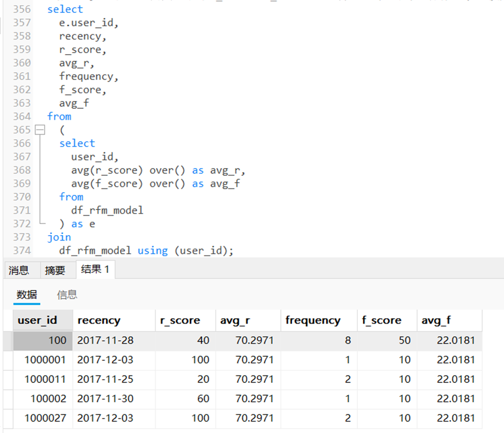The image size is (504, 433).
Task: Click the f_score cell showing 50
Action: 387,340
